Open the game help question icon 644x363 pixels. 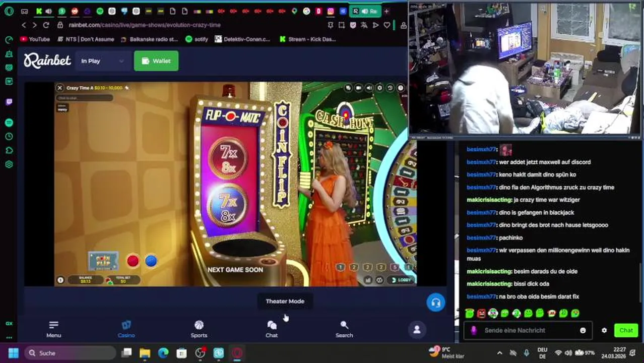401,88
